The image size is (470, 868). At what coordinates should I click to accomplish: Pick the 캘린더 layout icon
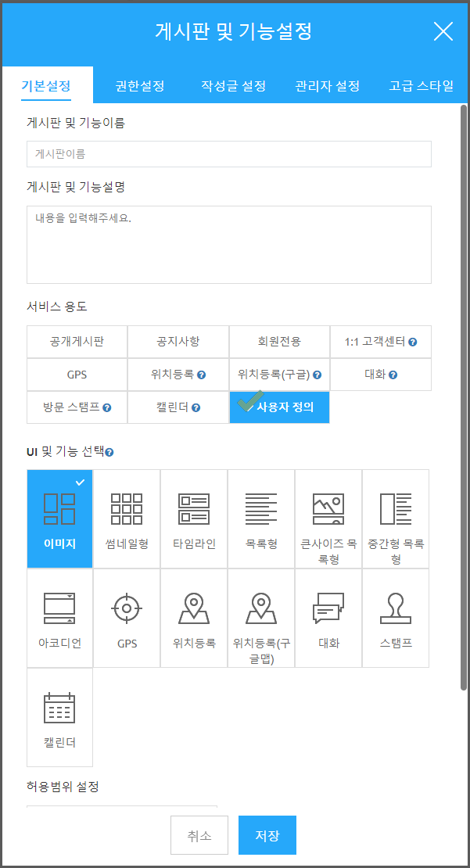tap(59, 708)
